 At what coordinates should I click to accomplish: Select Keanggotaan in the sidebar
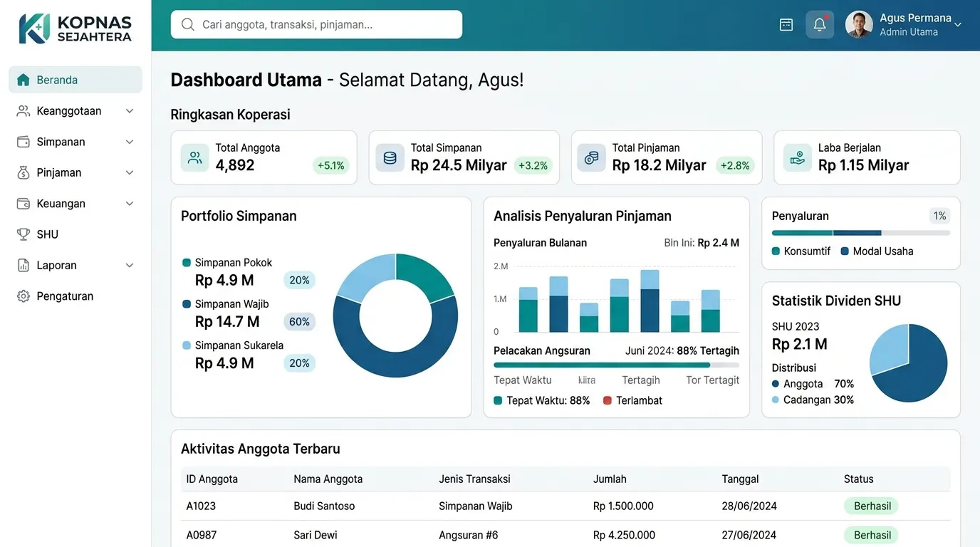coord(75,111)
